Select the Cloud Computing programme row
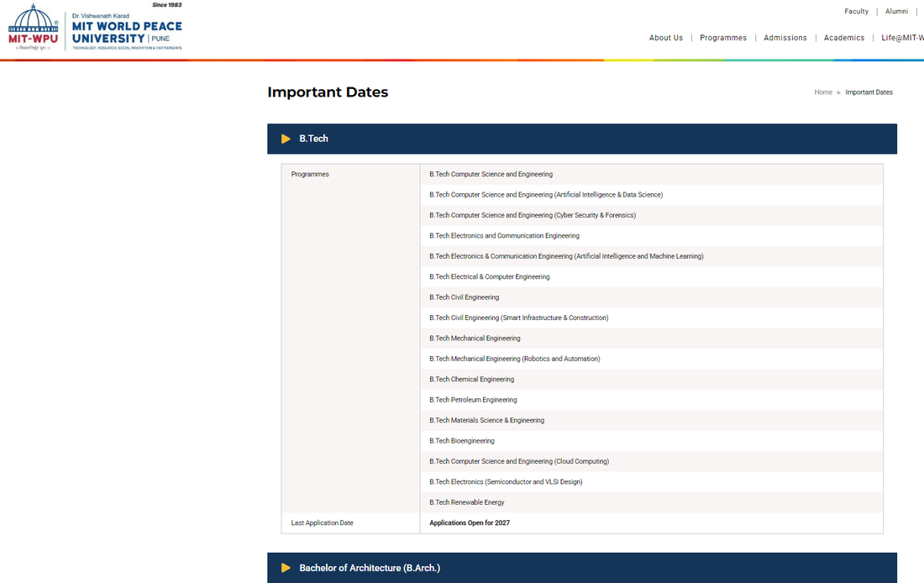The height and width of the screenshot is (583, 924). 652,461
